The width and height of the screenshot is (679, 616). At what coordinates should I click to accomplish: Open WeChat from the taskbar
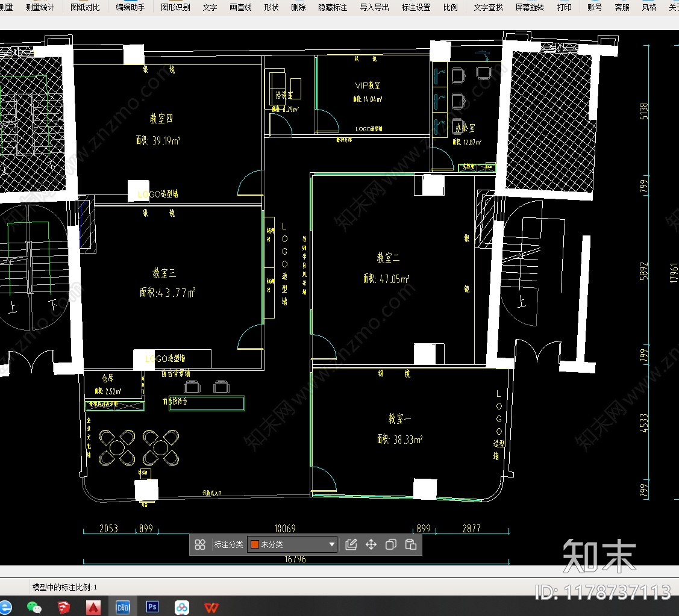(34, 608)
